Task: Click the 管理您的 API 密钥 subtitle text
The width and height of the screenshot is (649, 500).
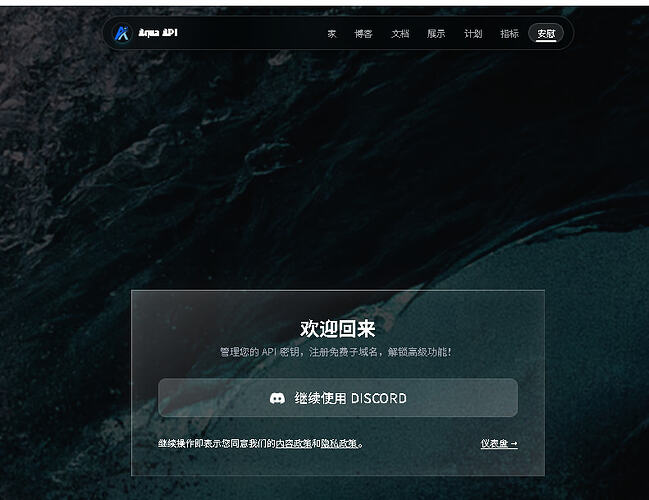Action: (336, 352)
